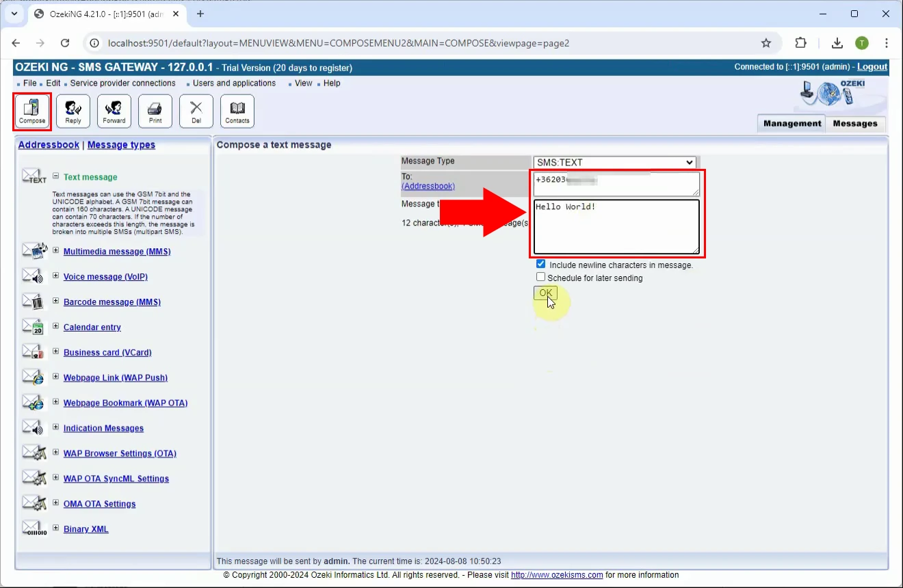Expand the Indication Messages node

point(56,427)
